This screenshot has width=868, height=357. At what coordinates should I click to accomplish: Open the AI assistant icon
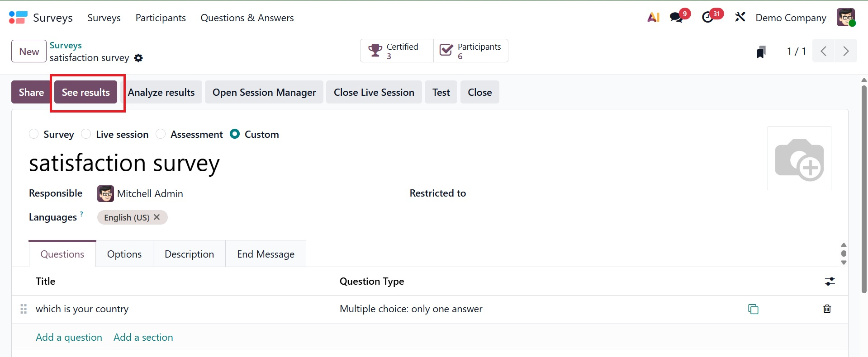653,18
